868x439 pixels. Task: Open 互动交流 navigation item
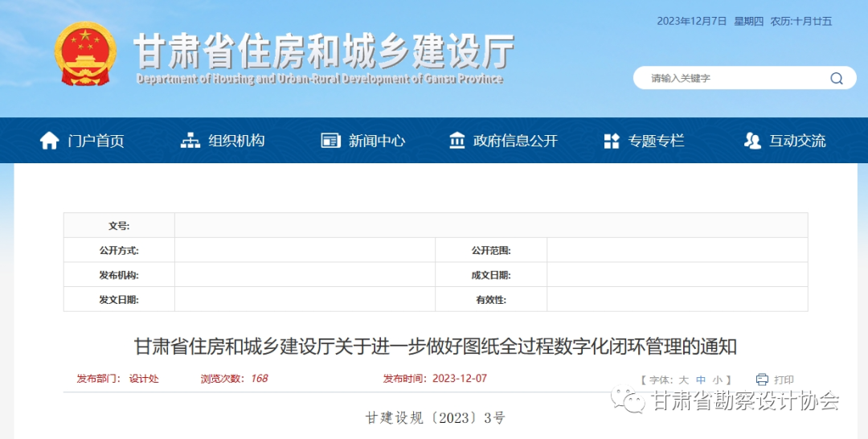click(x=797, y=141)
